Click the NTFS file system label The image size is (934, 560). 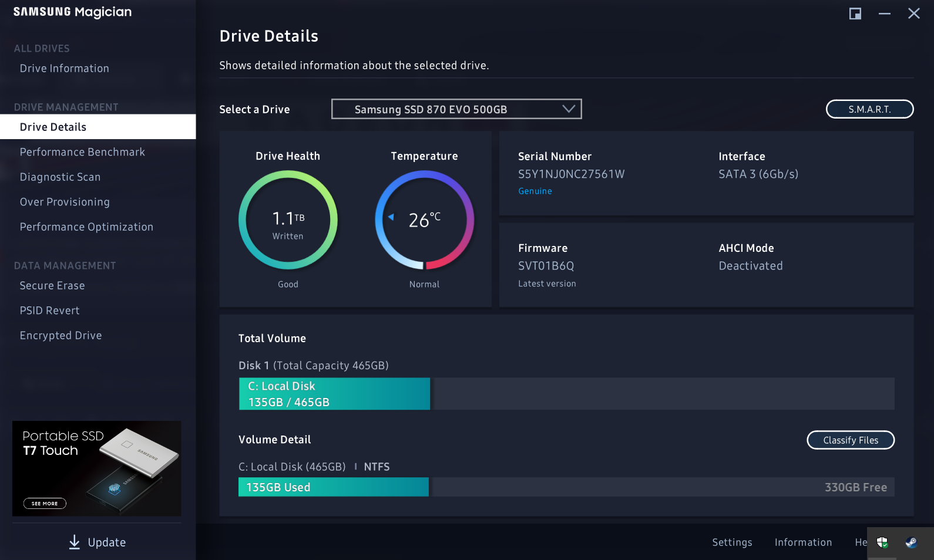(377, 467)
